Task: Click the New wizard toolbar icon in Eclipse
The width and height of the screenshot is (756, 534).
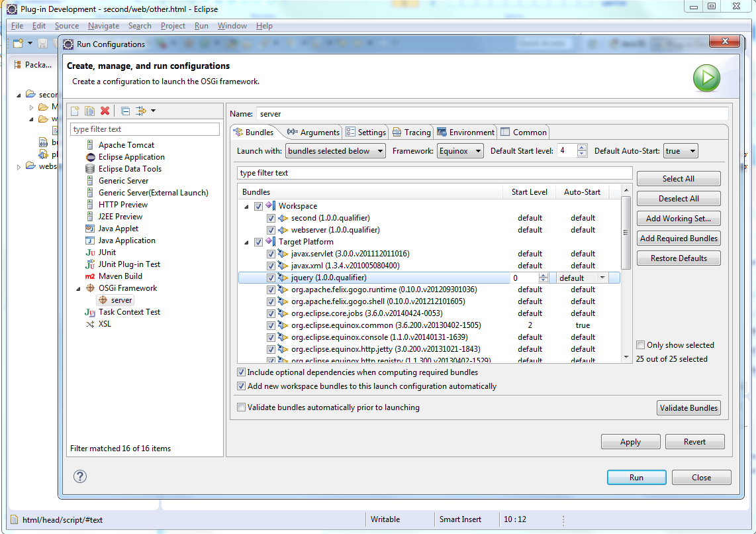Action: (x=18, y=44)
